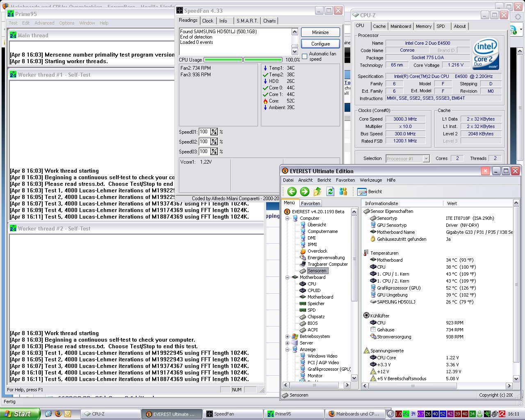
Task: Enable Automatic fan speed checkbox in SpeedFan
Action: pos(304,57)
